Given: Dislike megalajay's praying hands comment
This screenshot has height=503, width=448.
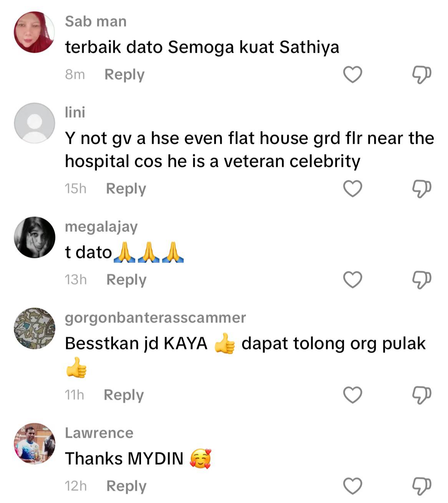Looking at the screenshot, I should 421,280.
